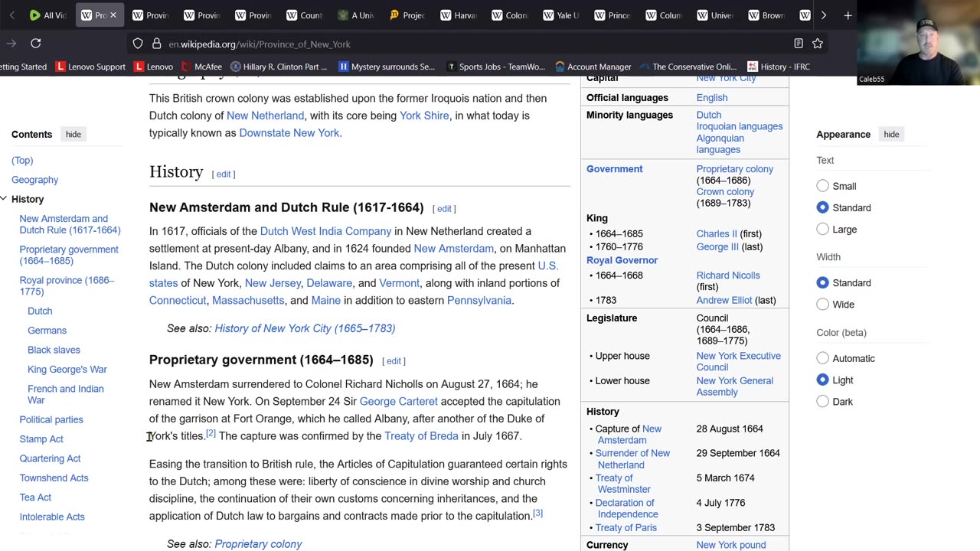980x551 pixels.
Task: Open The Conservative Online bookmark
Action: (688, 67)
